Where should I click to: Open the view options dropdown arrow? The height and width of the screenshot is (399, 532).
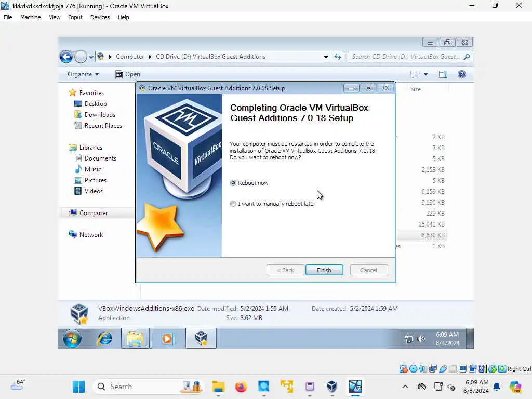pyautogui.click(x=425, y=74)
